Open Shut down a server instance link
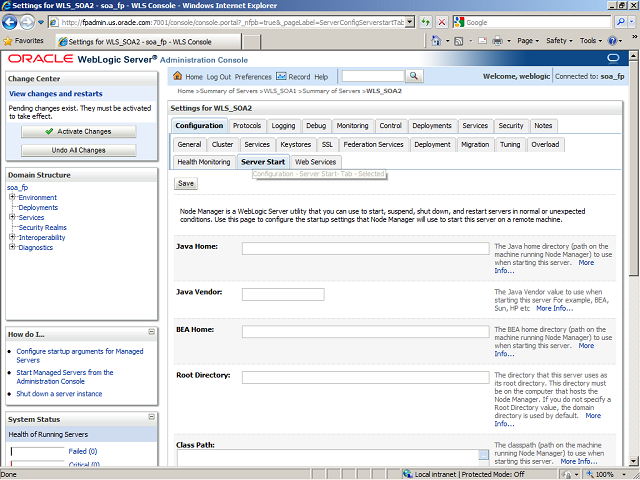This screenshot has width=640, height=480. tap(59, 394)
